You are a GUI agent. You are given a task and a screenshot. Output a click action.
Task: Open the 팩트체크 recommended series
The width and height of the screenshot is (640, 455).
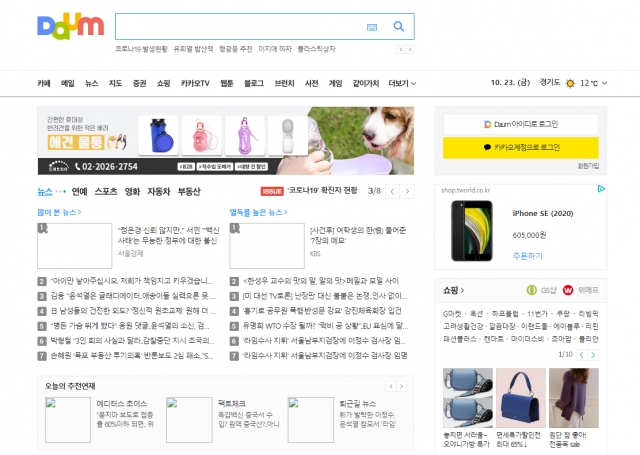click(x=232, y=404)
